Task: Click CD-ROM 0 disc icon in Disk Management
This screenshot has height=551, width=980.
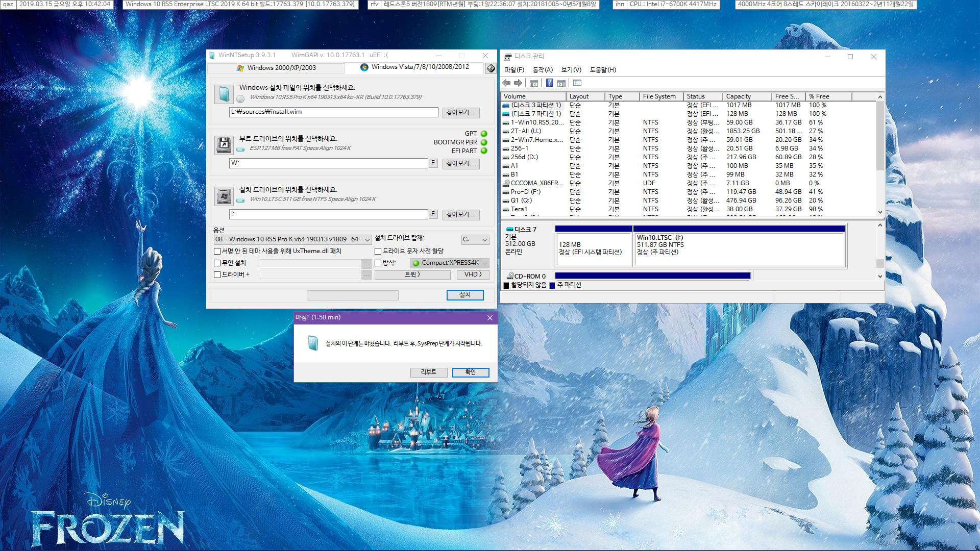Action: pyautogui.click(x=510, y=276)
